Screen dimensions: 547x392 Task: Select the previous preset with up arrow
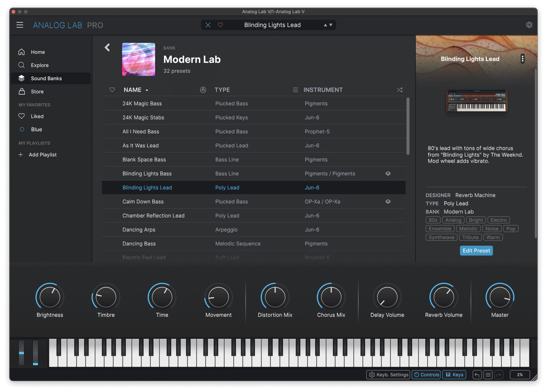point(325,25)
